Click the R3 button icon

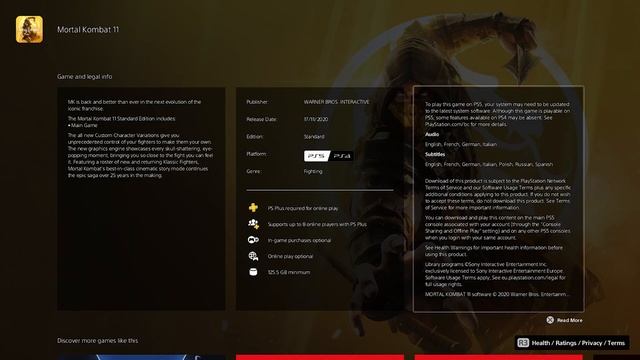coord(523,343)
